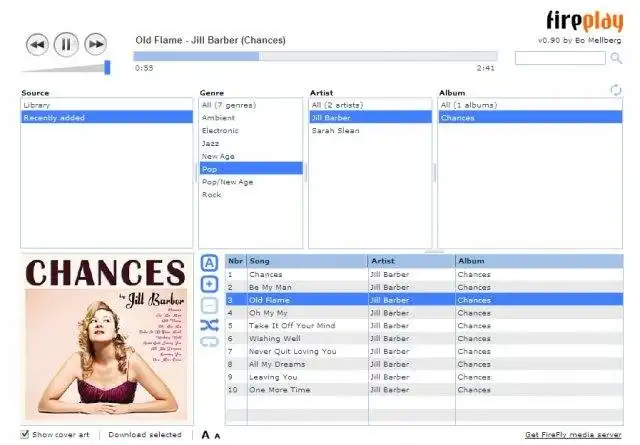Select Recently added source
Screen dimensions: 640x445
pyautogui.click(x=107, y=118)
